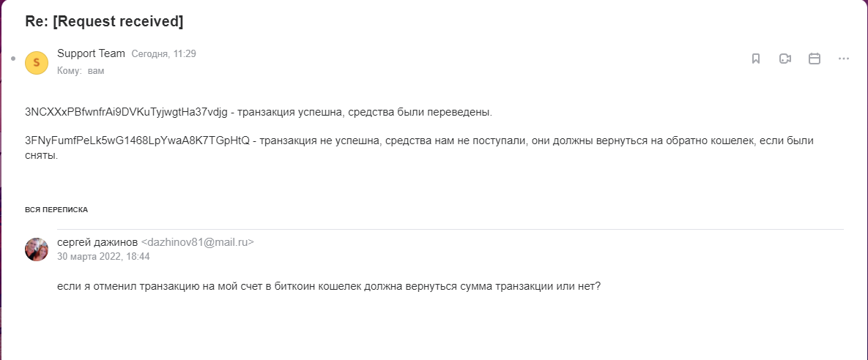
Task: Click the сергей дажинов profile photo
Action: pos(37,249)
